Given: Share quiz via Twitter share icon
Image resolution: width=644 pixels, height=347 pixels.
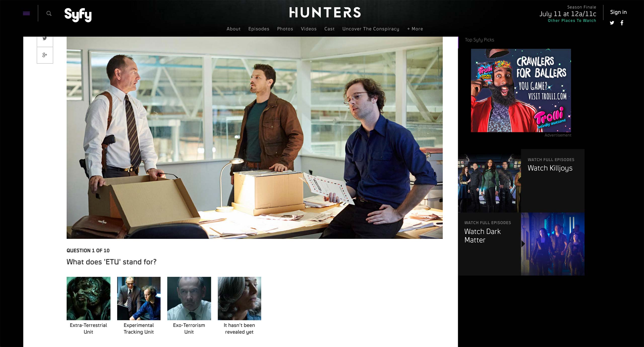Looking at the screenshot, I should (x=45, y=39).
